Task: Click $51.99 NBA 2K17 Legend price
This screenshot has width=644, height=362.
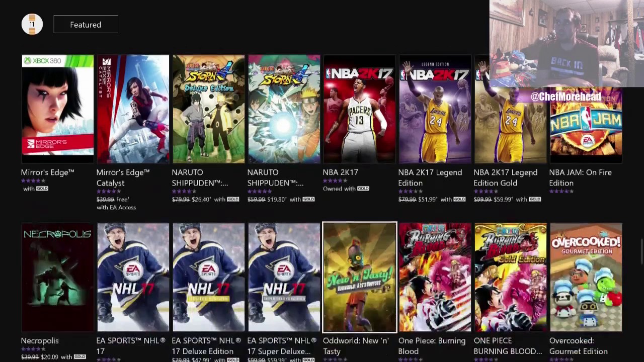Action: tap(428, 199)
